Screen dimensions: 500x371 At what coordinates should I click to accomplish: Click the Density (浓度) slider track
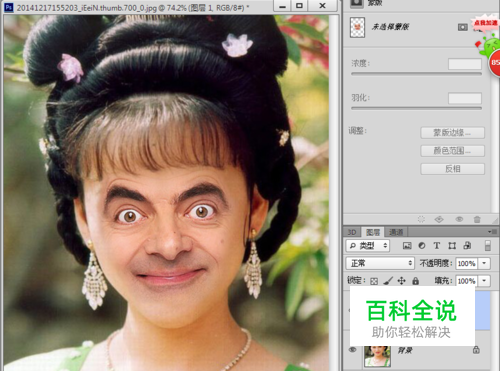(416, 74)
